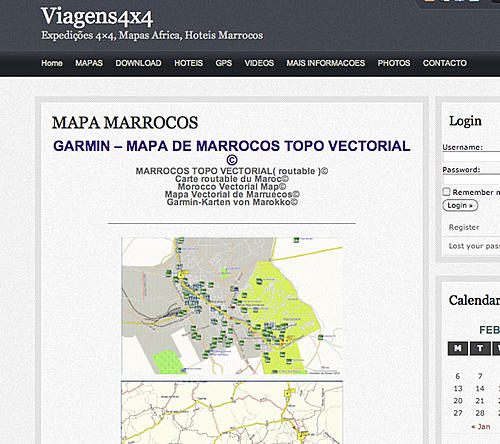500x444 pixels.
Task: Click calendar day 21
Action: pyautogui.click(x=480, y=401)
